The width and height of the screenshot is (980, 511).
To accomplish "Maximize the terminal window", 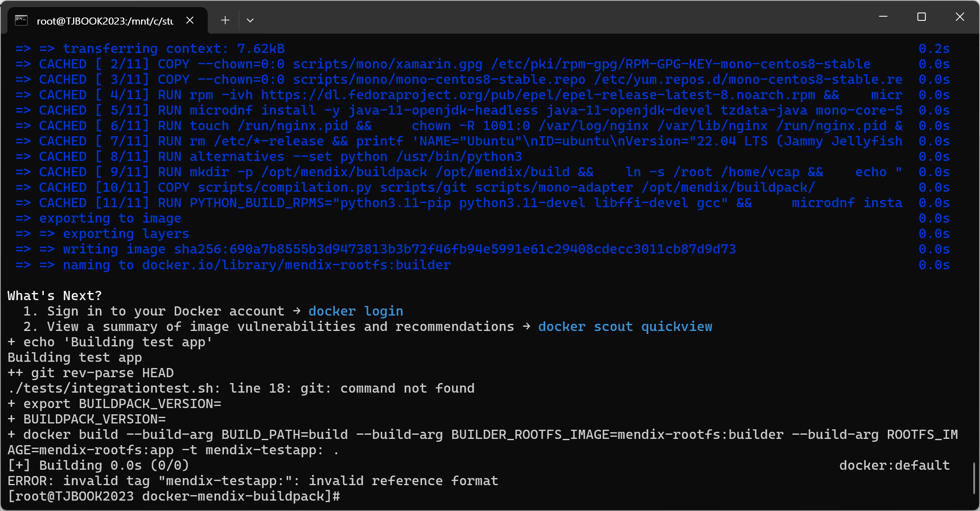I will tap(921, 17).
